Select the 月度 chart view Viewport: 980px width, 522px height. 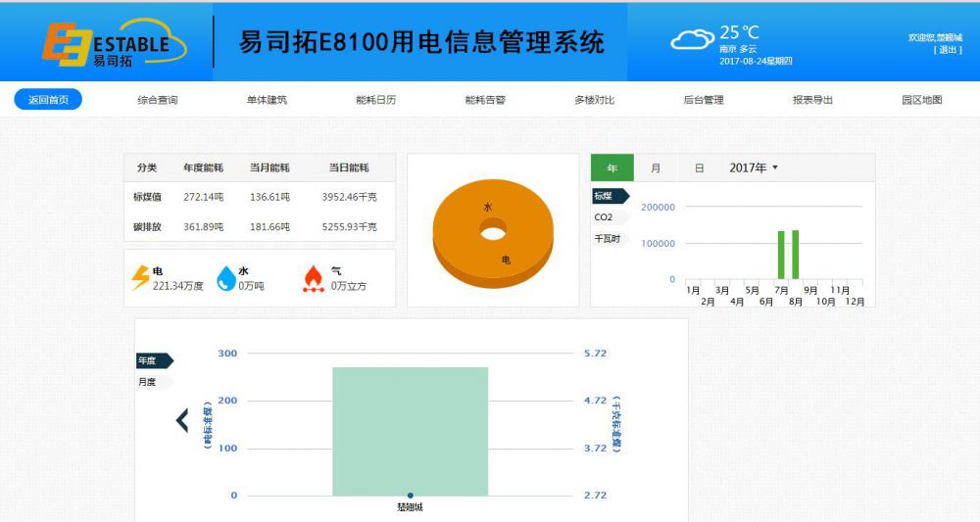148,382
